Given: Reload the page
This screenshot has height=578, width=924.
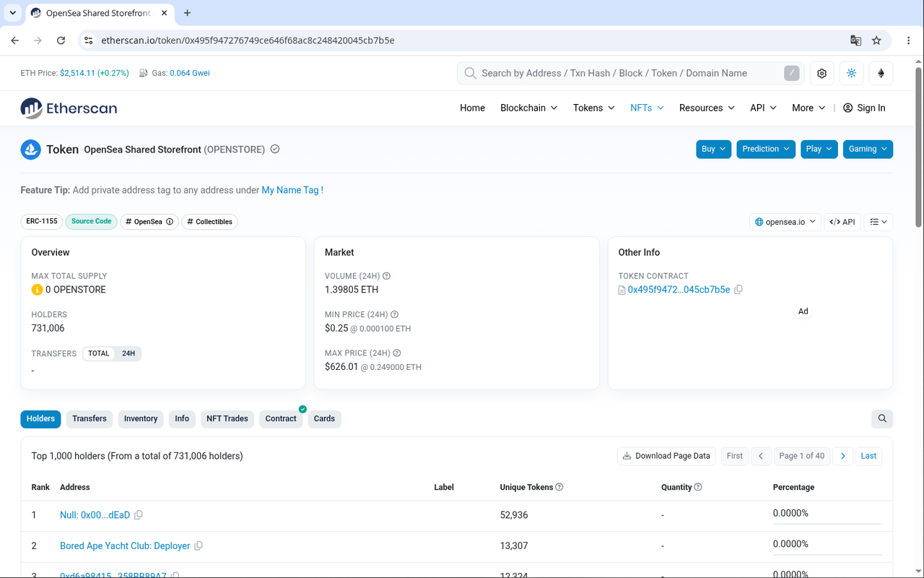Looking at the screenshot, I should pos(61,40).
